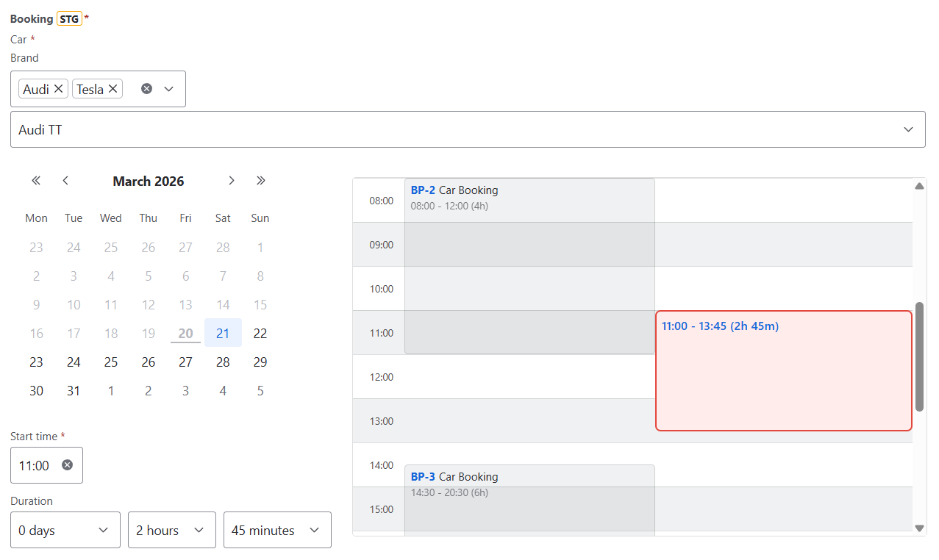Remove the Audi brand tag
The image size is (939, 560).
point(59,89)
